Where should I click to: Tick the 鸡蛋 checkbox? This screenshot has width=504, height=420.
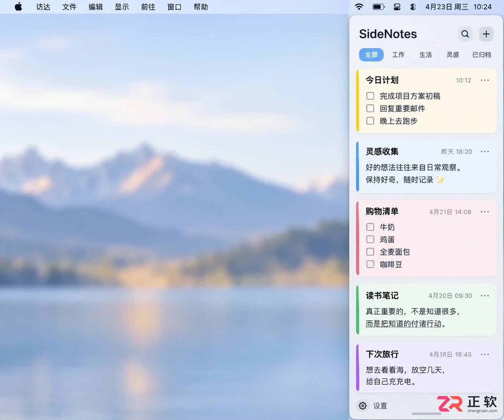coord(370,240)
